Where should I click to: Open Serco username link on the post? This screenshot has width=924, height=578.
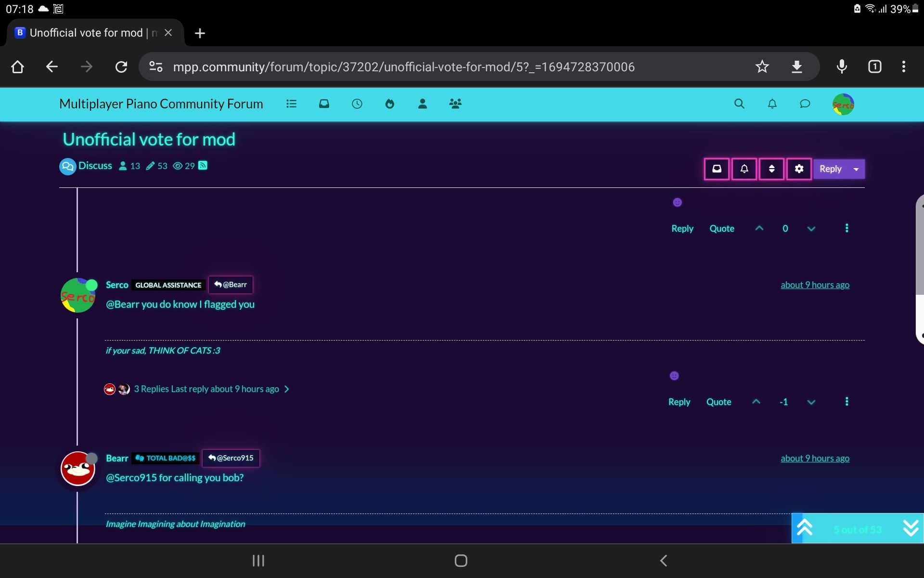[x=117, y=285]
